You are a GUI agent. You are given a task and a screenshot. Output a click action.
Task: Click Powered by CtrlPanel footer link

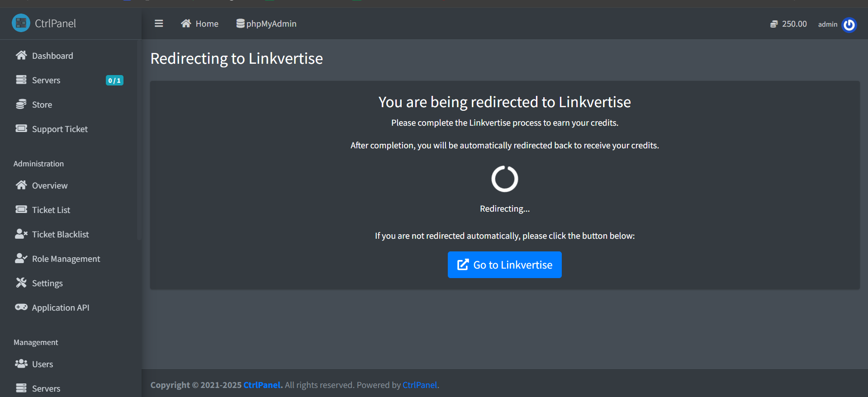420,385
